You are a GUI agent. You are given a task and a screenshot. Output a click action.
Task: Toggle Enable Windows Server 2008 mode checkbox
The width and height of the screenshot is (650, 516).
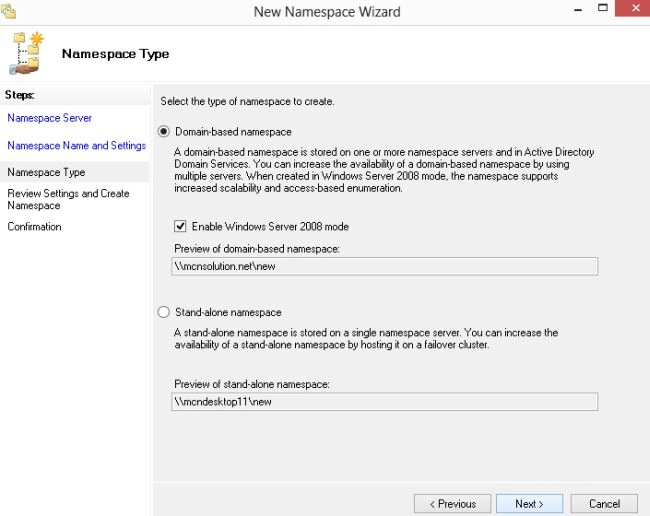(180, 226)
